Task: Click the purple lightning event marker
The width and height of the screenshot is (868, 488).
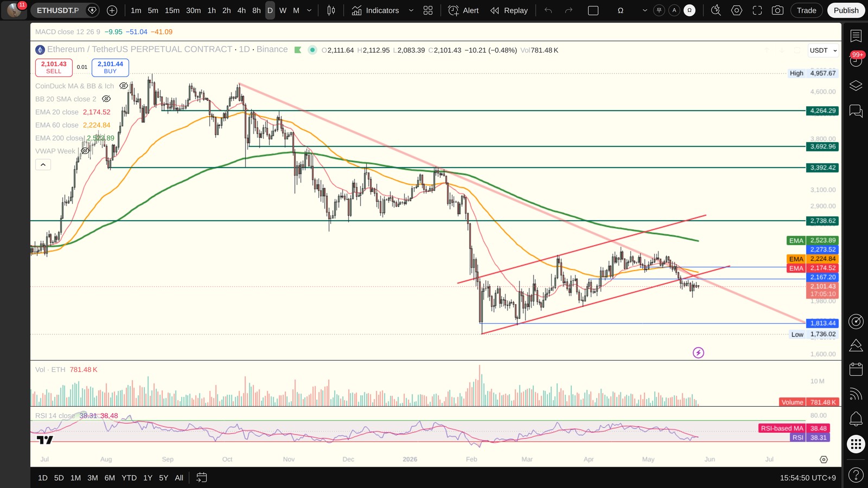Action: pyautogui.click(x=698, y=353)
